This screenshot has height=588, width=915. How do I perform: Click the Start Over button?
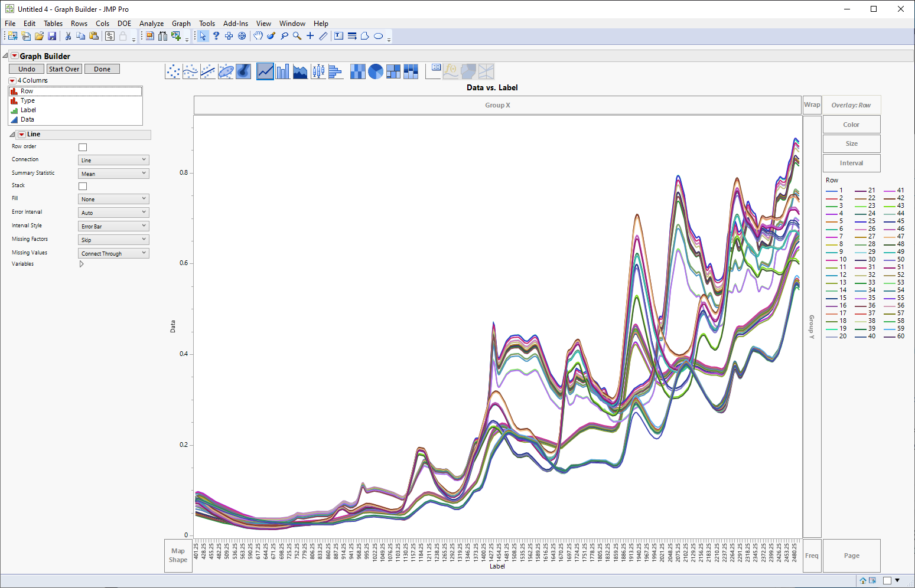[x=64, y=68]
